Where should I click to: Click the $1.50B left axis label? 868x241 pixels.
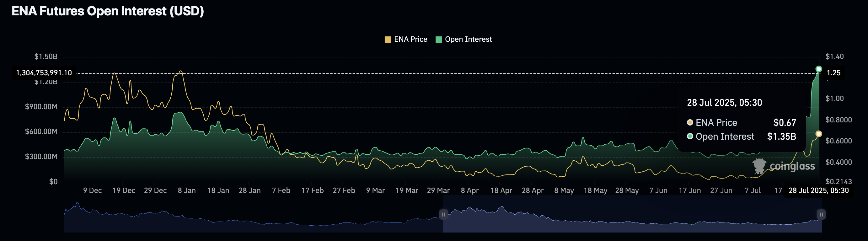[46, 56]
